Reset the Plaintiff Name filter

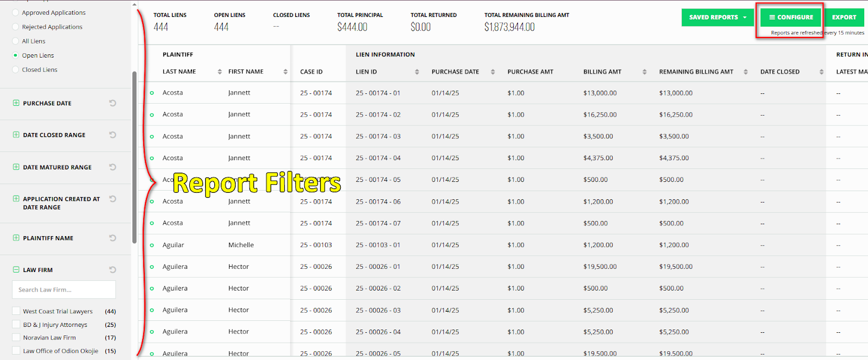pyautogui.click(x=113, y=238)
